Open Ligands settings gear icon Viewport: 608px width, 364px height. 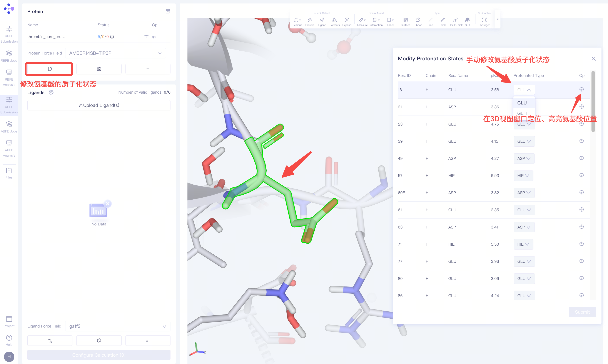point(51,93)
